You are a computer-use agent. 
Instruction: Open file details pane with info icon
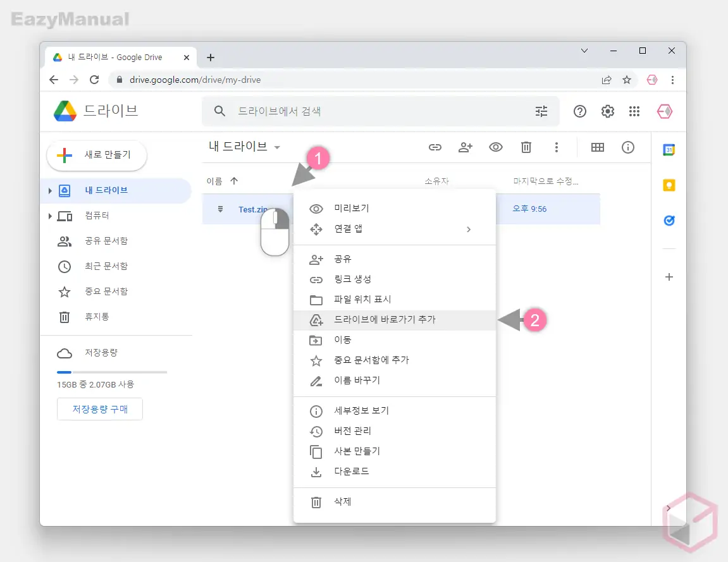628,147
